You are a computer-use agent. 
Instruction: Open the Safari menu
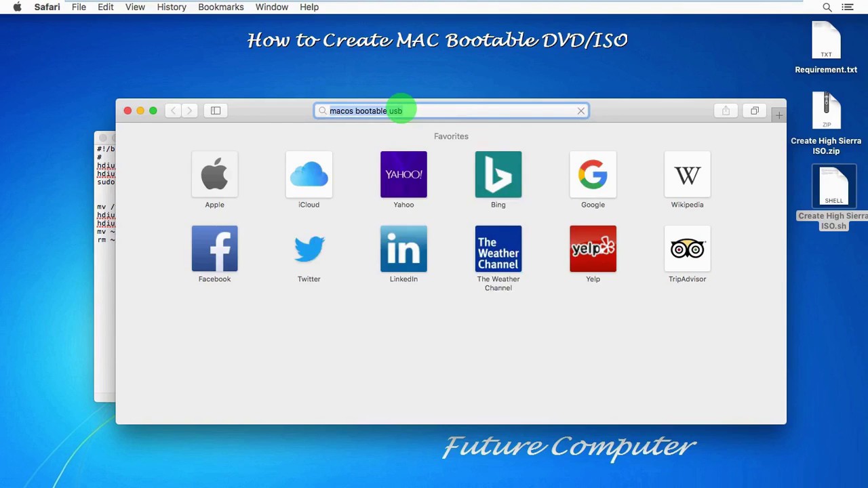47,7
